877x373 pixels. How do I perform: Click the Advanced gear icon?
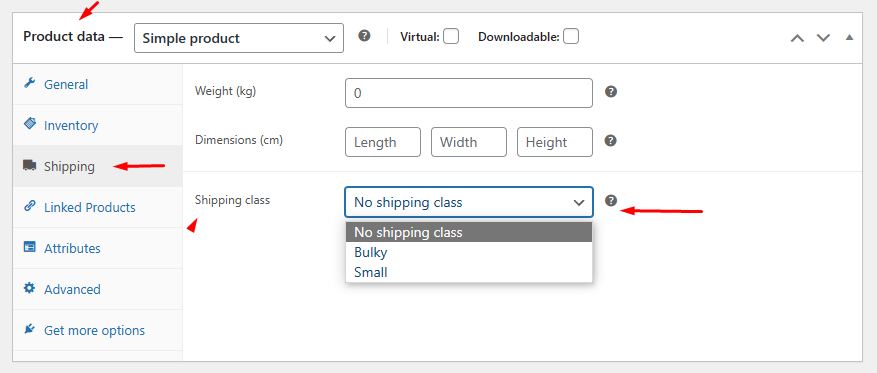(x=29, y=289)
